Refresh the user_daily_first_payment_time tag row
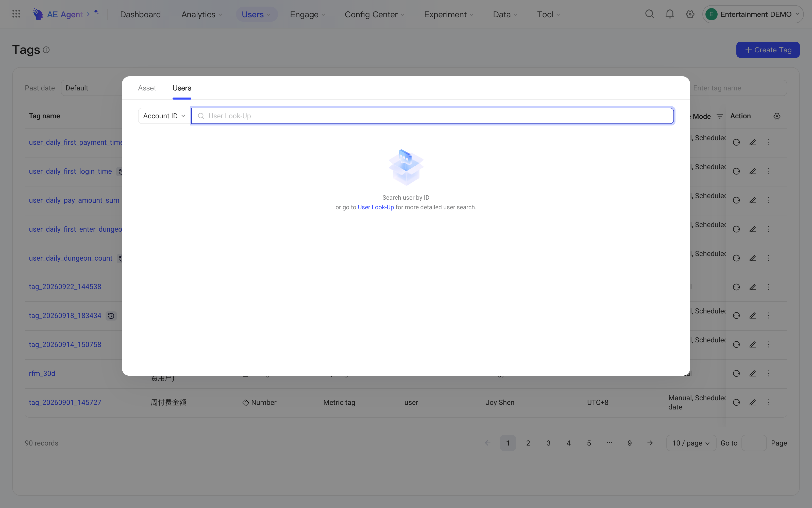The image size is (812, 508). [x=736, y=142]
